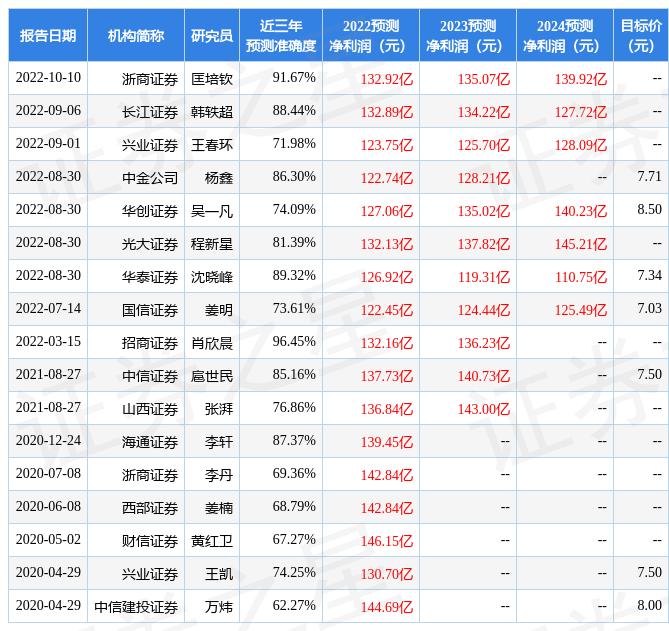Click the 报告日期 column header

click(48, 35)
